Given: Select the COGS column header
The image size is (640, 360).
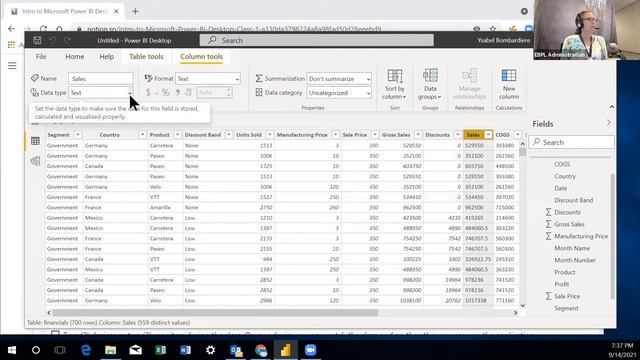Looking at the screenshot, I should tap(502, 135).
